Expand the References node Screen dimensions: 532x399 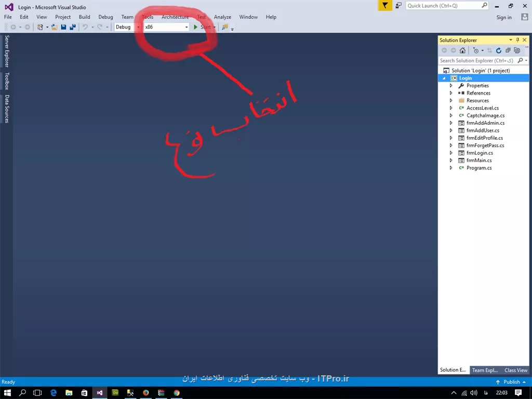(x=451, y=94)
